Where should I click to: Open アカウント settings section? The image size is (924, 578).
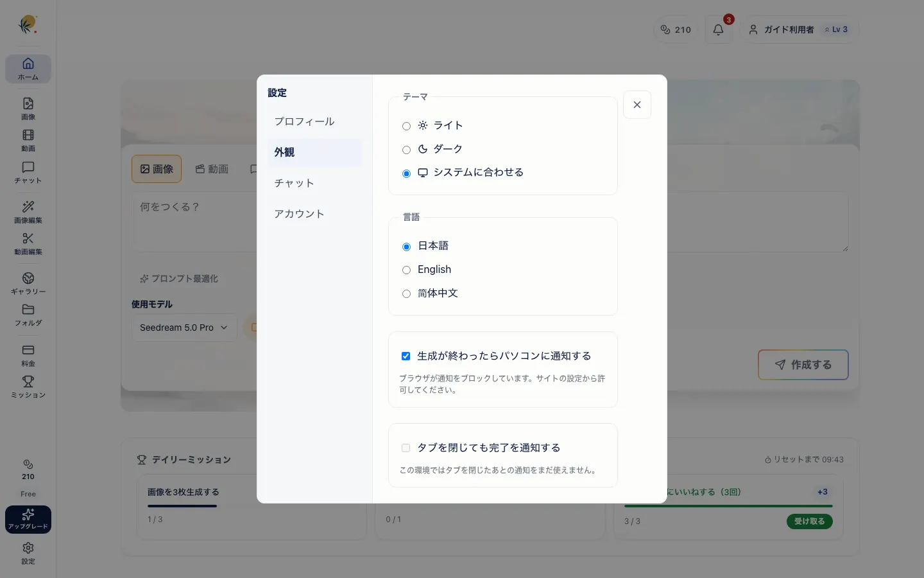pos(314,214)
